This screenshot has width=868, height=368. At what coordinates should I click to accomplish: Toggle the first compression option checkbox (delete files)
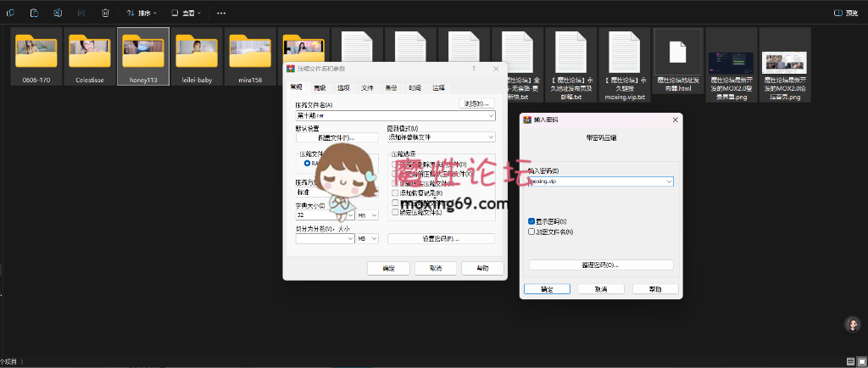pyautogui.click(x=395, y=164)
